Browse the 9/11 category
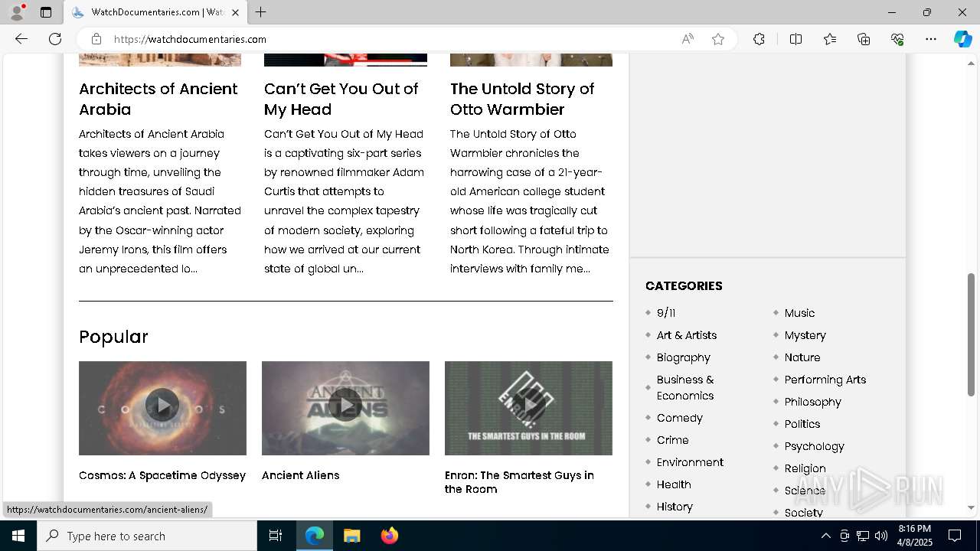980x551 pixels. tap(666, 313)
